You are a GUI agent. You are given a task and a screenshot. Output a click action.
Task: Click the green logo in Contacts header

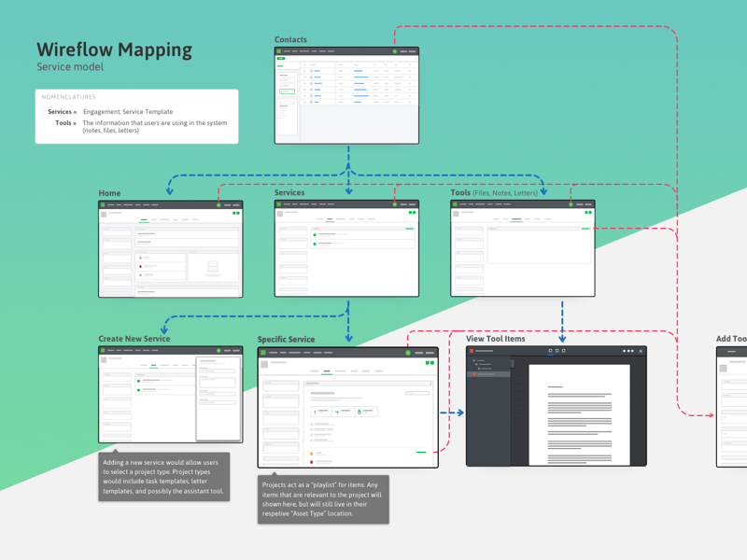click(x=279, y=51)
